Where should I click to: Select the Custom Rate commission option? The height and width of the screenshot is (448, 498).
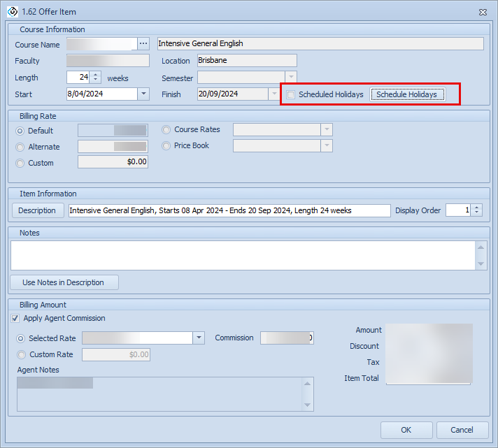coord(21,354)
